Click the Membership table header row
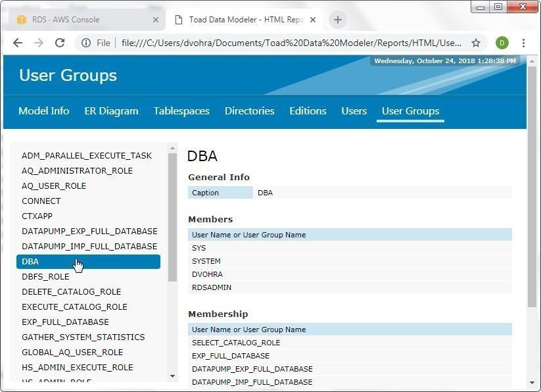541x392 pixels. tap(350, 330)
